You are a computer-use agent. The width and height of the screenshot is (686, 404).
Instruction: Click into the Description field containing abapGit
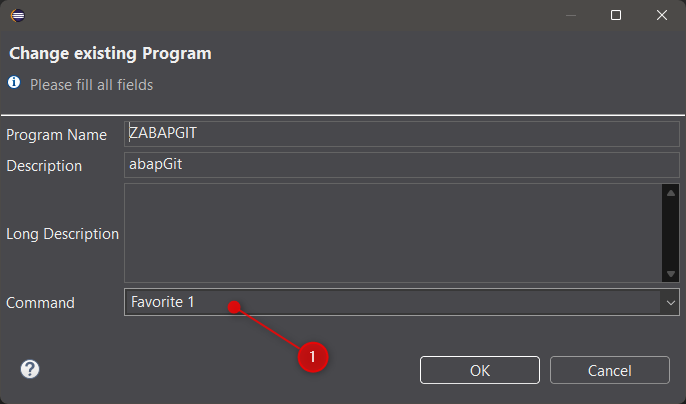(x=402, y=165)
